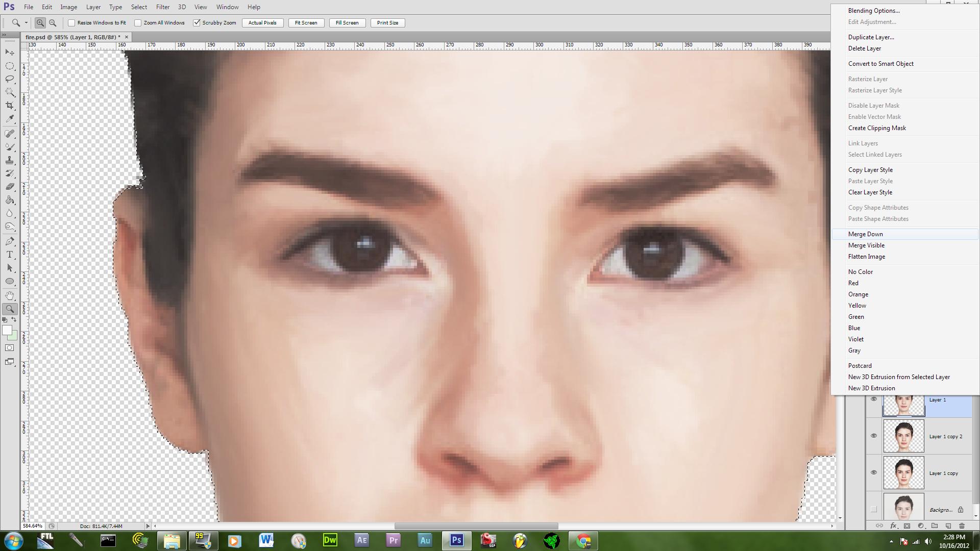The height and width of the screenshot is (551, 980).
Task: Open Google Chrome from the taskbar
Action: [583, 540]
